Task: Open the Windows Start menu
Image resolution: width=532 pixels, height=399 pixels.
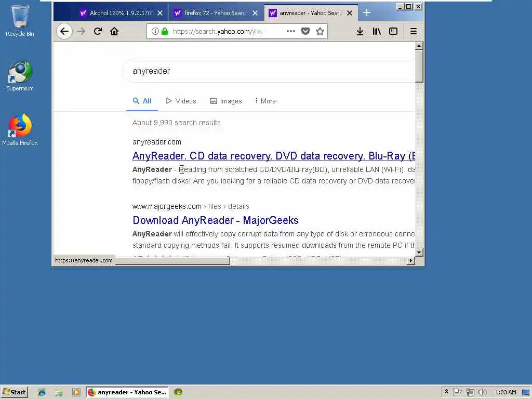Action: [x=14, y=392]
